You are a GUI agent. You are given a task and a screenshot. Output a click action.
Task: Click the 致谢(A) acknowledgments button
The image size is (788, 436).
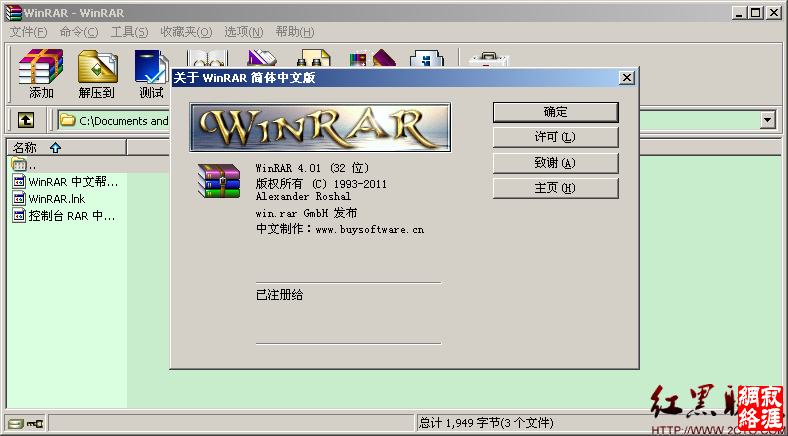pos(555,163)
